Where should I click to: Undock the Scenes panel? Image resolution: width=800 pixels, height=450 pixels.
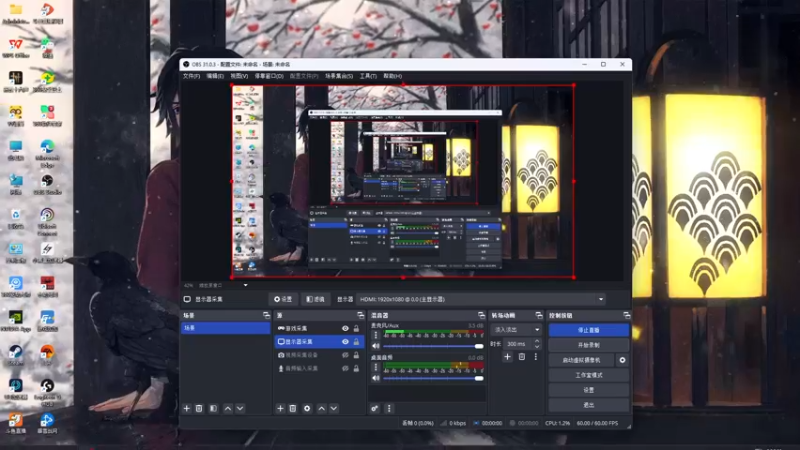[x=266, y=315]
